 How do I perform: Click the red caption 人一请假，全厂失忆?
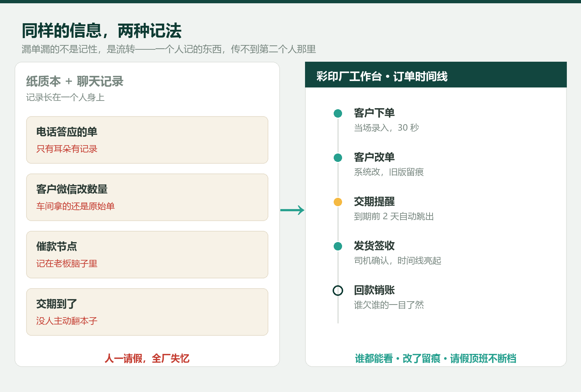pyautogui.click(x=147, y=358)
